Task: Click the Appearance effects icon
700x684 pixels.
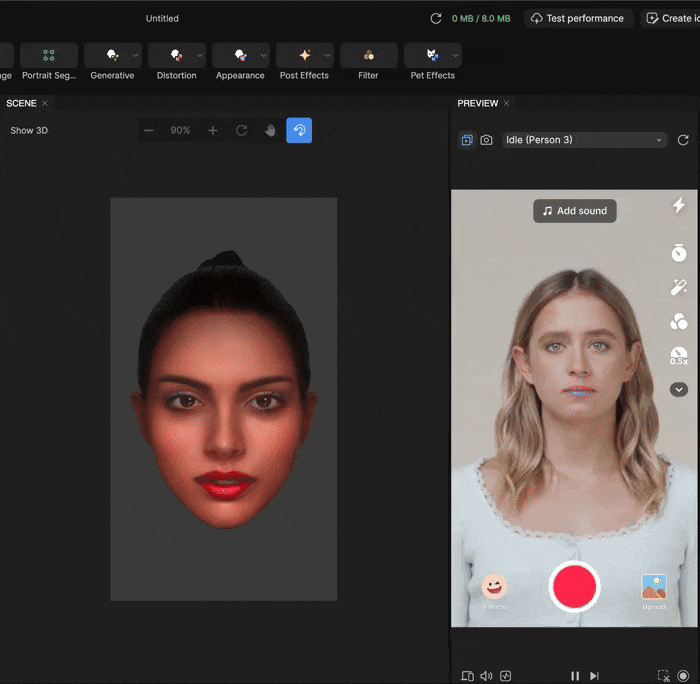Action: click(x=240, y=55)
